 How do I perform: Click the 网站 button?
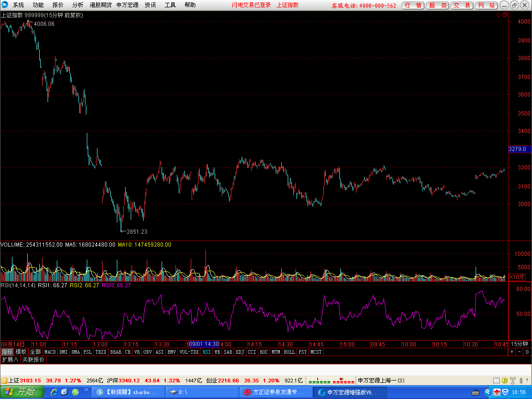click(487, 5)
